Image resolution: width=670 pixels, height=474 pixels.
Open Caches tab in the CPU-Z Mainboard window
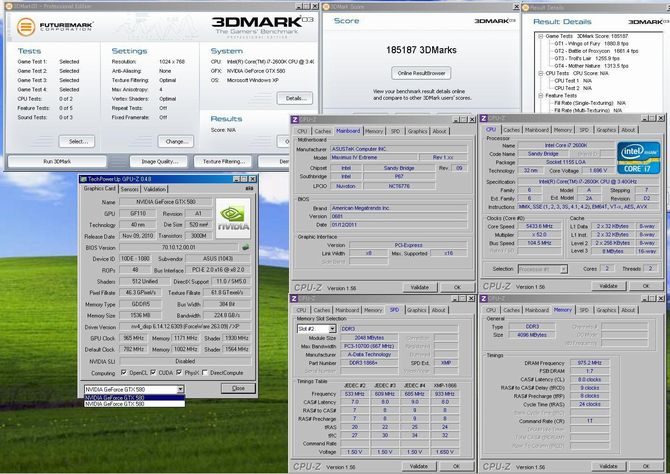[323, 131]
